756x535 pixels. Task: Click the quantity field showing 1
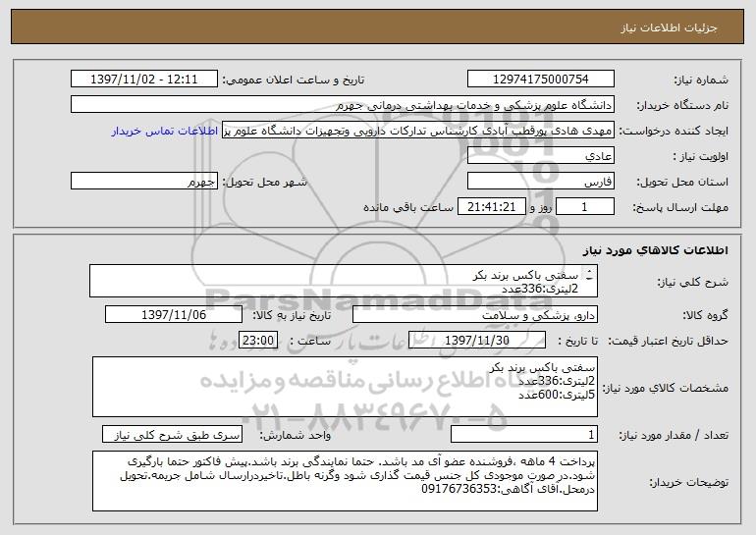point(524,434)
